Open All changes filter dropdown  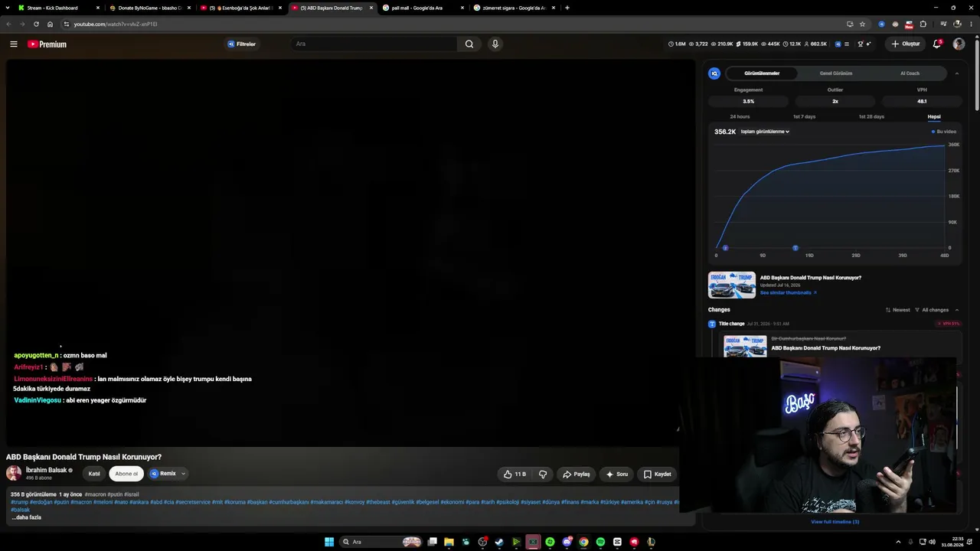click(932, 310)
